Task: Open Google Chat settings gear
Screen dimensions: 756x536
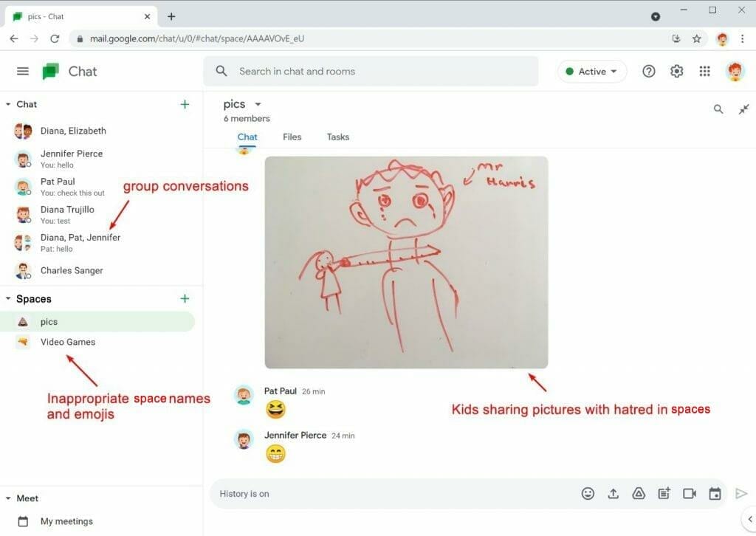Action: 676,71
